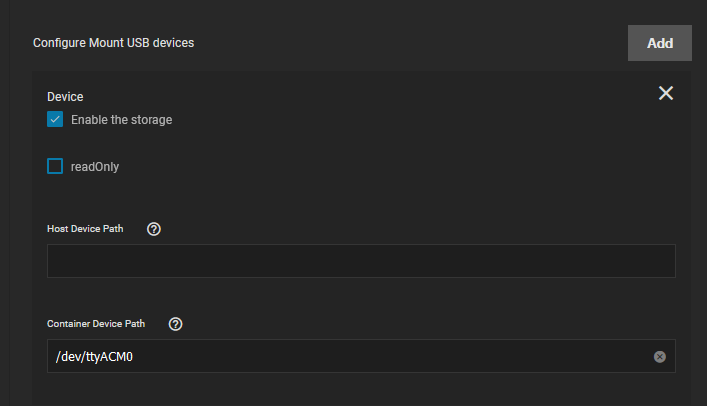Uncheck the Enable the storage checkbox
The width and height of the screenshot is (707, 406).
click(55, 120)
